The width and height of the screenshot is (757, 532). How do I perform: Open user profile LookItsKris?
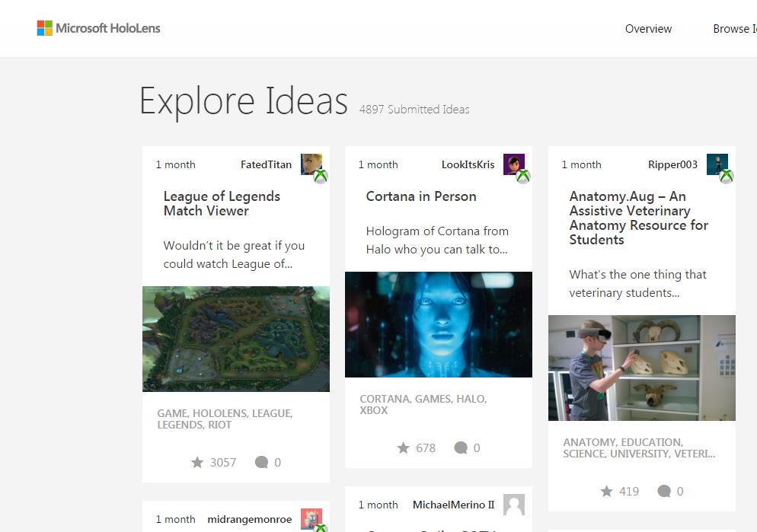(468, 164)
